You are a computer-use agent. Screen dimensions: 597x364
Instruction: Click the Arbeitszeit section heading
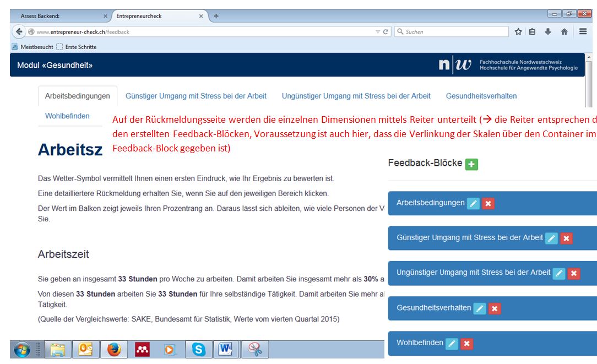pyautogui.click(x=63, y=254)
